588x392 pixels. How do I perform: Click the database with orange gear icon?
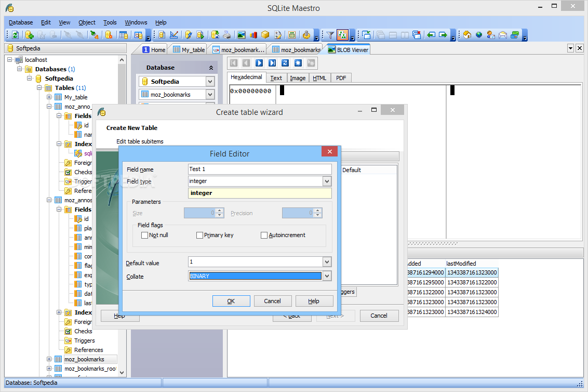[x=109, y=35]
